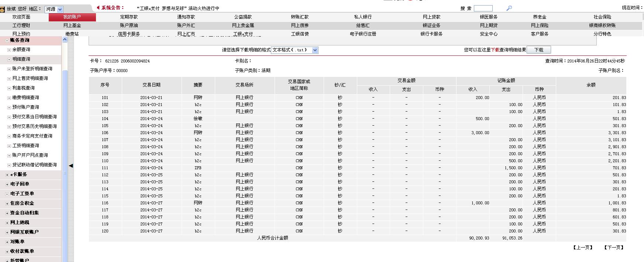Click the total income value 90,200.93

coord(479,238)
